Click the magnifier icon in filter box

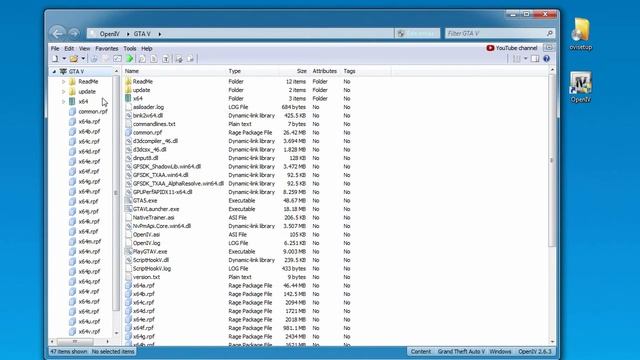(x=550, y=33)
